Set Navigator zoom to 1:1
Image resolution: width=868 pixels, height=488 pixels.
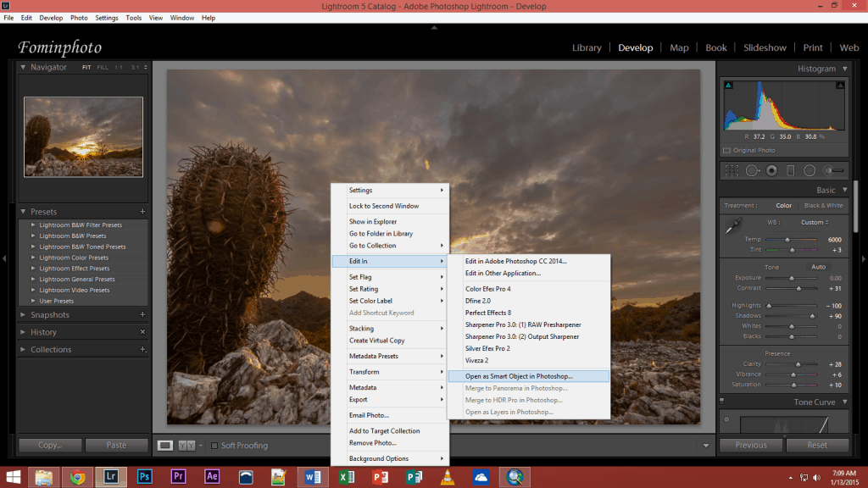(119, 68)
